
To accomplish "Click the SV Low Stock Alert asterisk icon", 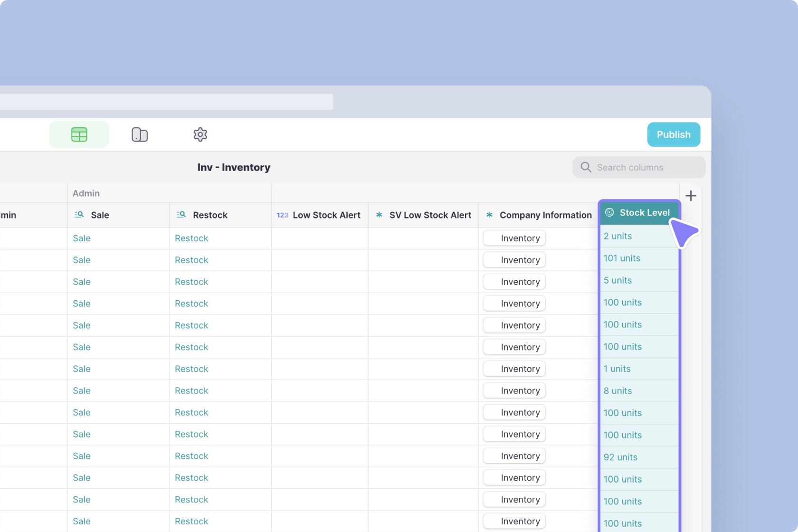I will (379, 215).
